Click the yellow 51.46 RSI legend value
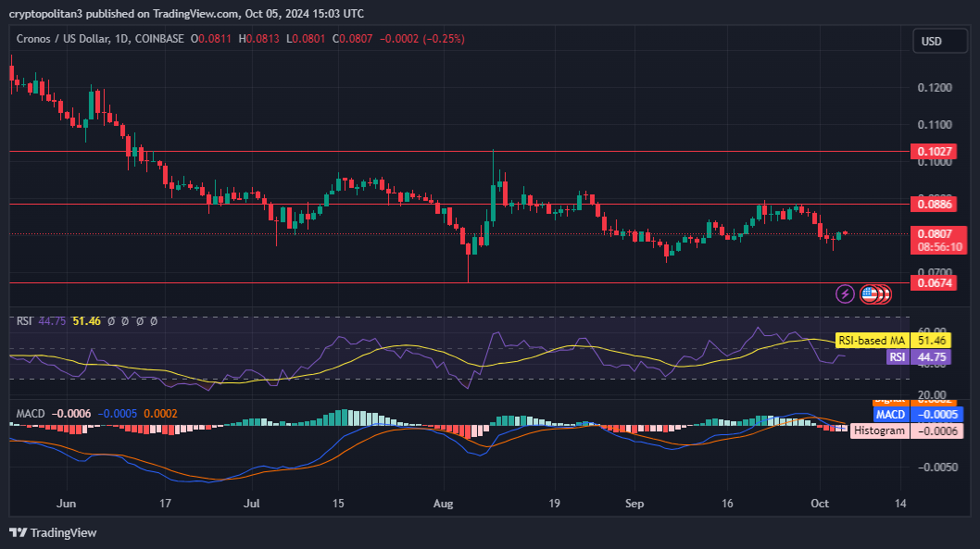Viewport: 980px width, 549px height. [x=86, y=321]
